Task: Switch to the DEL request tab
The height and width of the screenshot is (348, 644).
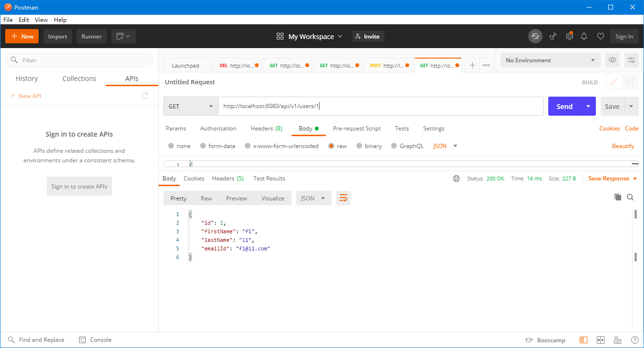Action: click(x=237, y=66)
